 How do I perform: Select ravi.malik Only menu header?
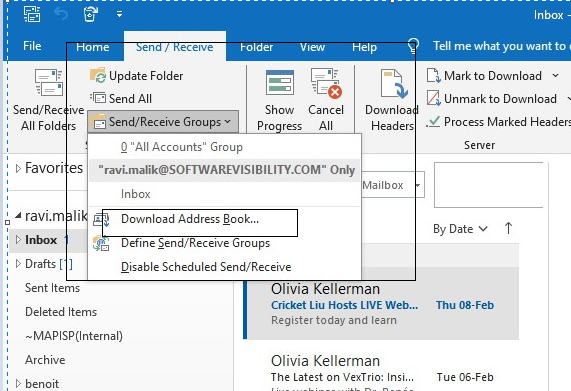[x=225, y=170]
